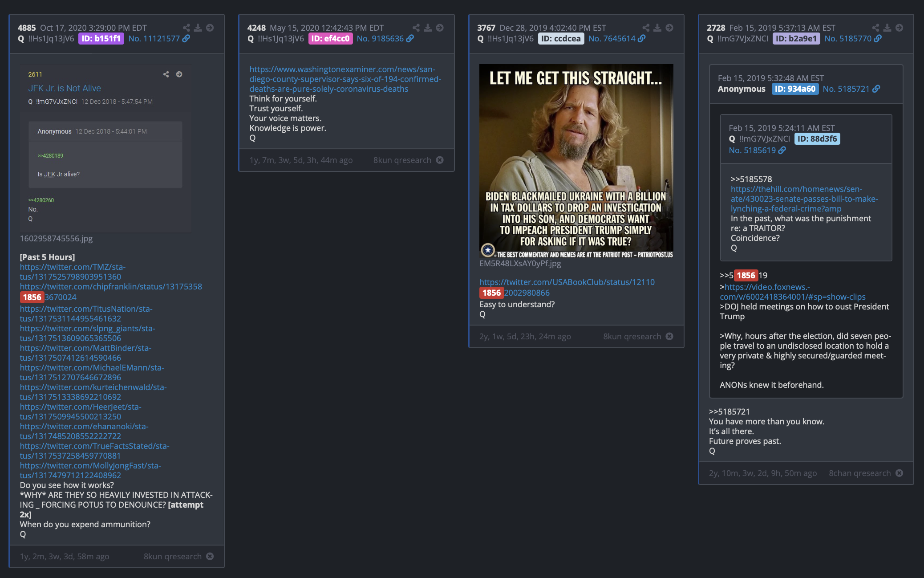Click X icon beside 8kun qresearch on post 3767
The image size is (924, 578).
click(669, 336)
